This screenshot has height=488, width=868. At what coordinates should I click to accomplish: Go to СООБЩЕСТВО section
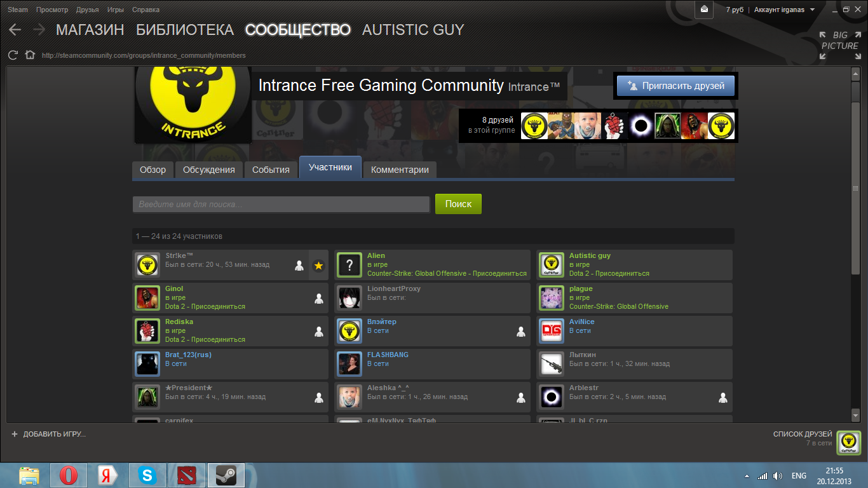click(x=298, y=30)
